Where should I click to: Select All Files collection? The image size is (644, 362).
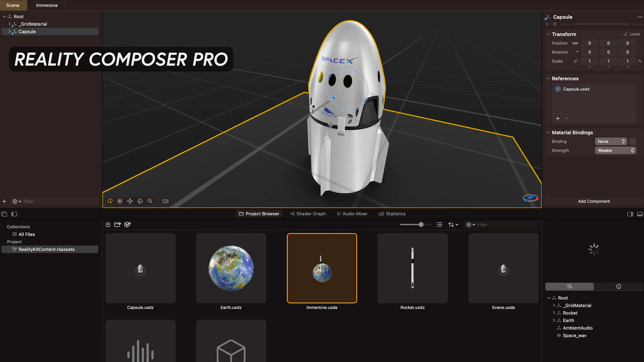pos(27,234)
